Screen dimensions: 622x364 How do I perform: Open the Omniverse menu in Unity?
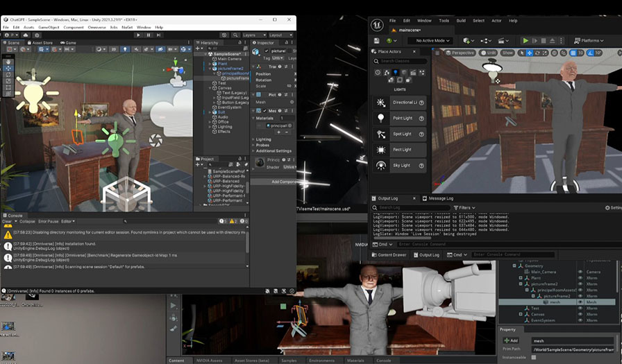pos(96,27)
